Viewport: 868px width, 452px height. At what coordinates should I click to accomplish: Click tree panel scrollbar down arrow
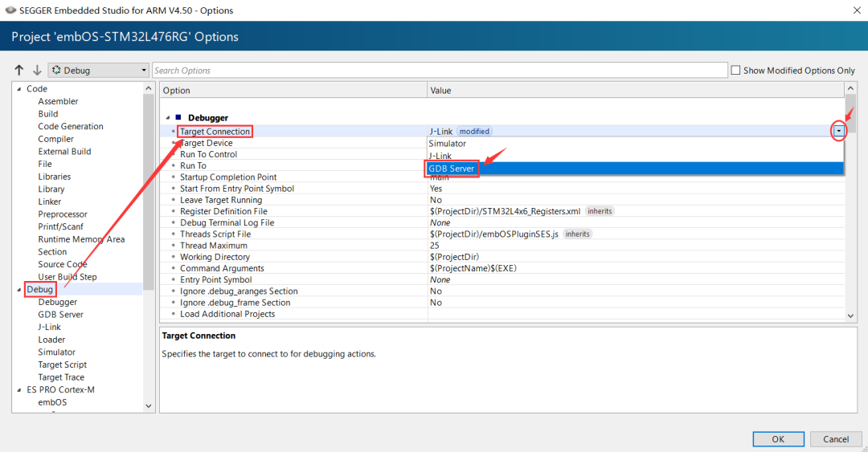click(x=149, y=406)
